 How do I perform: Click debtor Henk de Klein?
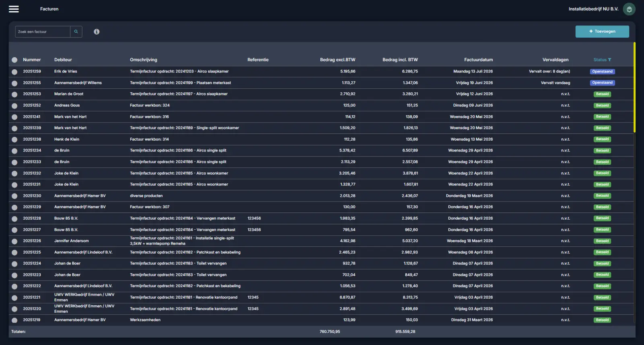click(x=67, y=139)
